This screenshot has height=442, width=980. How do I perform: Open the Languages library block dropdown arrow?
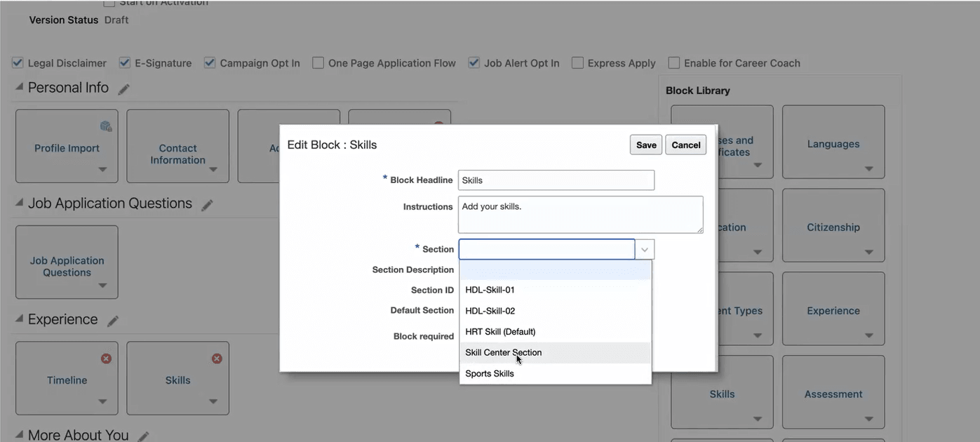pyautogui.click(x=869, y=169)
